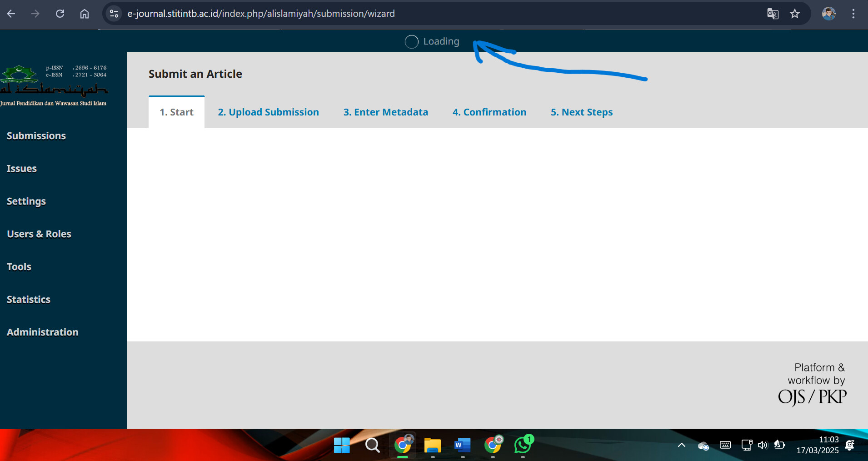This screenshot has width=868, height=461.
Task: Open Submissions in the sidebar
Action: pos(36,136)
